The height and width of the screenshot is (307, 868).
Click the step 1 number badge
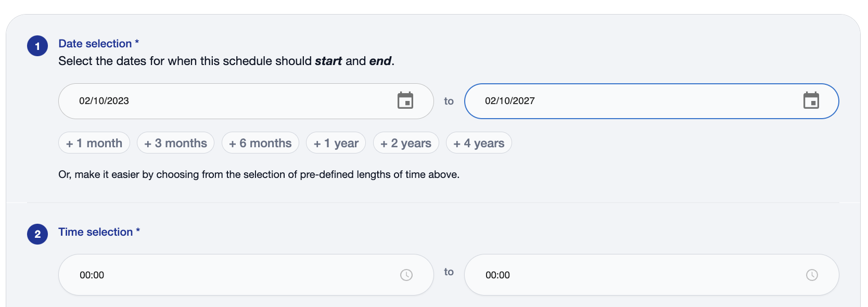pos(37,46)
